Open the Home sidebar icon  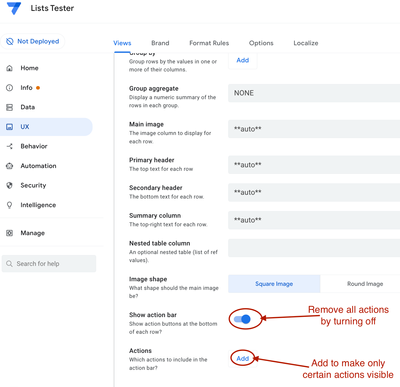(x=10, y=68)
